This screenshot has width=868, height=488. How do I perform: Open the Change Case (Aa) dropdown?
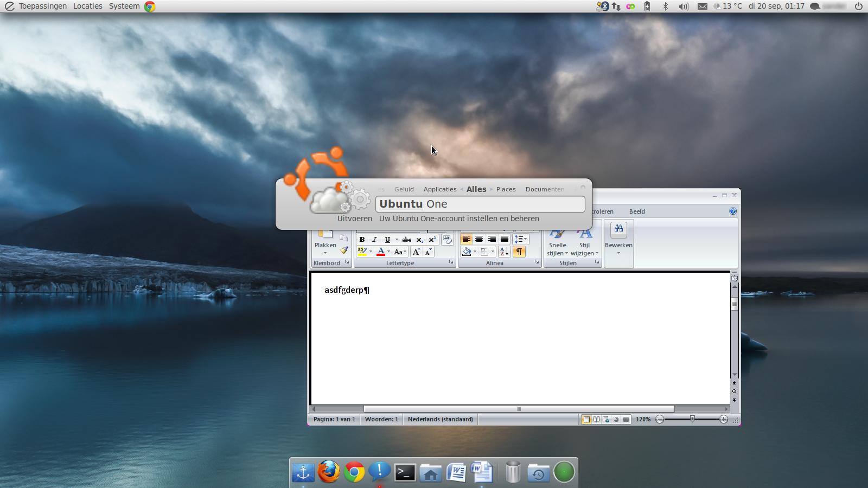tap(400, 252)
